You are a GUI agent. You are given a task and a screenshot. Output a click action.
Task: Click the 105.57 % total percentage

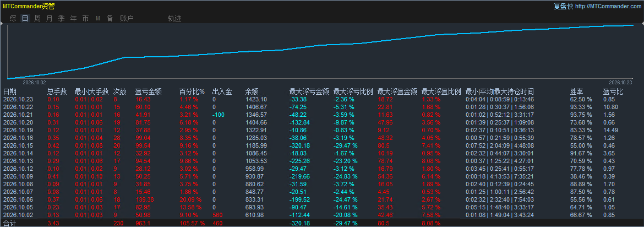click(192, 223)
